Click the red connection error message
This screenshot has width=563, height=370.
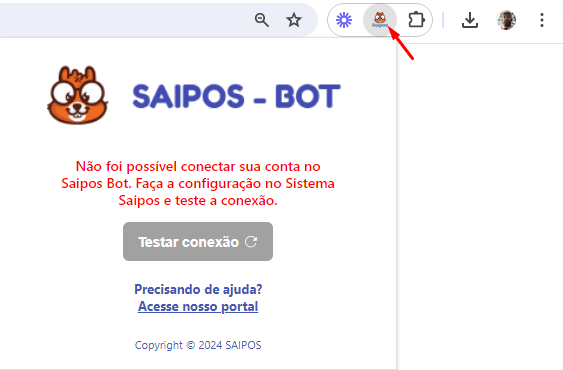coord(198,183)
